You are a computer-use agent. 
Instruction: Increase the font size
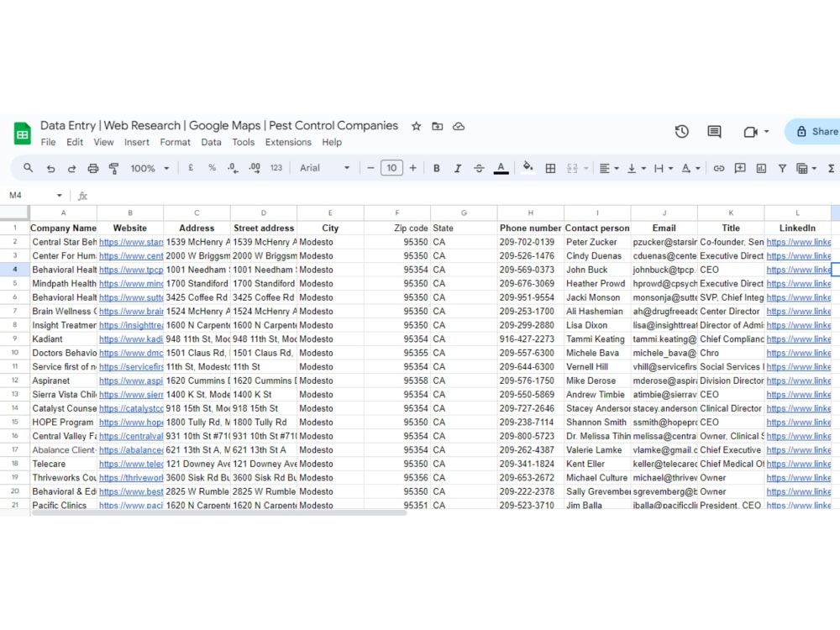413,168
